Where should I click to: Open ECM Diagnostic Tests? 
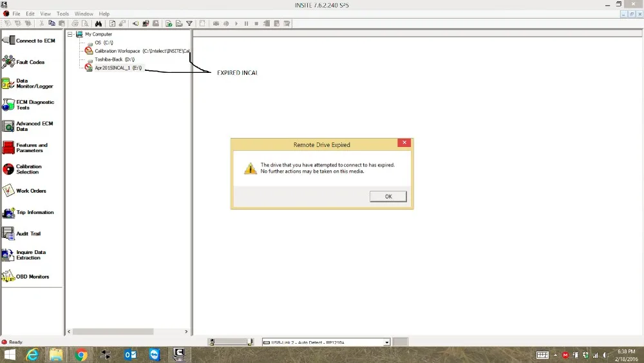click(x=28, y=105)
